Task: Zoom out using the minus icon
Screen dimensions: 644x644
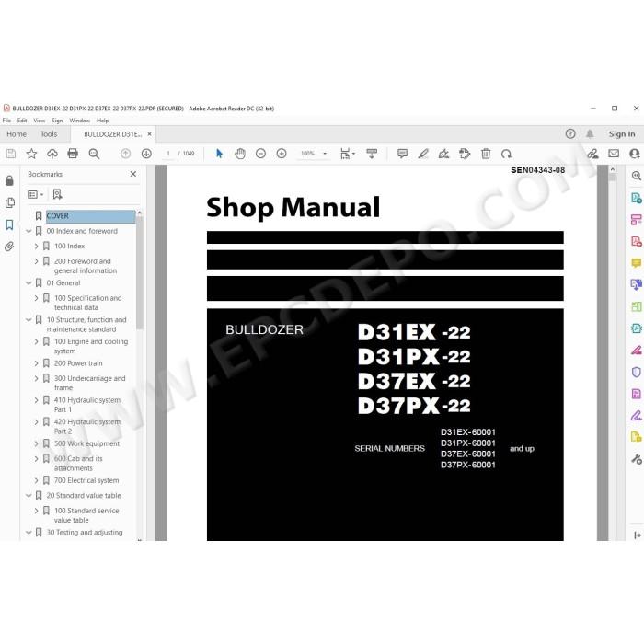Action: [260, 154]
